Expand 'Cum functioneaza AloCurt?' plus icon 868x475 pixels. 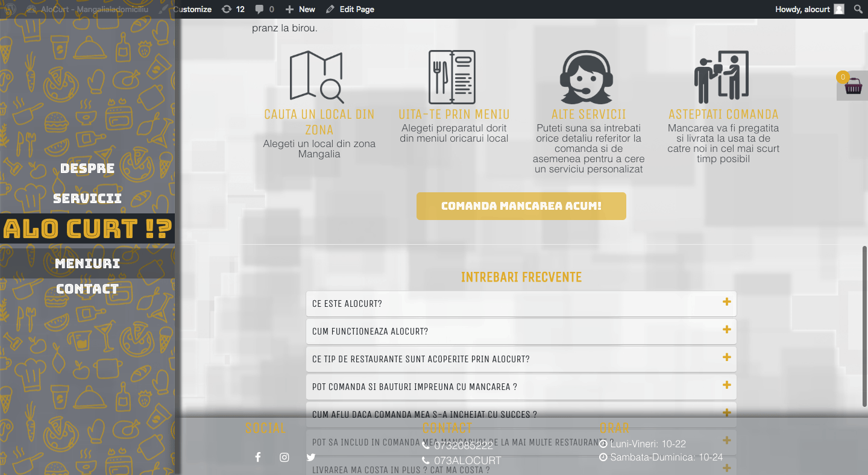point(727,330)
